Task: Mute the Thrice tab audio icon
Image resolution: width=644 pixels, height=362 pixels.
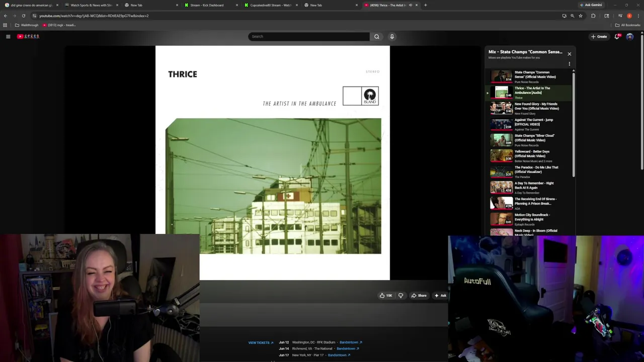Action: point(411,5)
